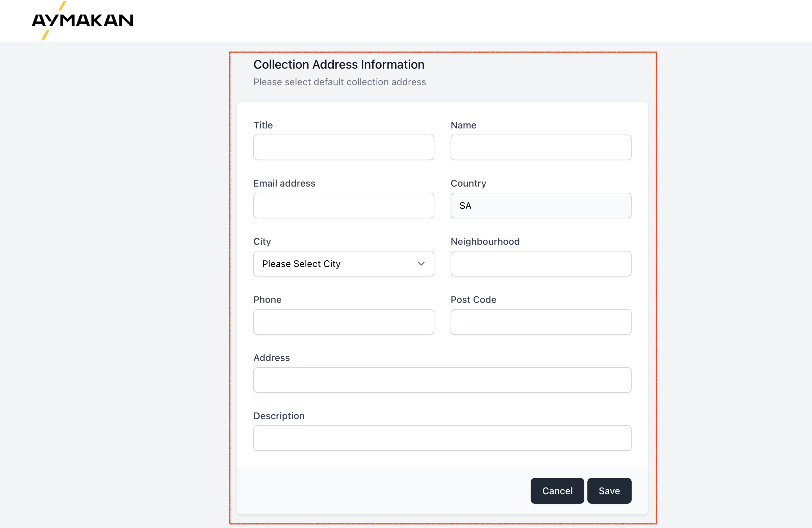
Task: Click the Phone number field
Action: pos(344,321)
